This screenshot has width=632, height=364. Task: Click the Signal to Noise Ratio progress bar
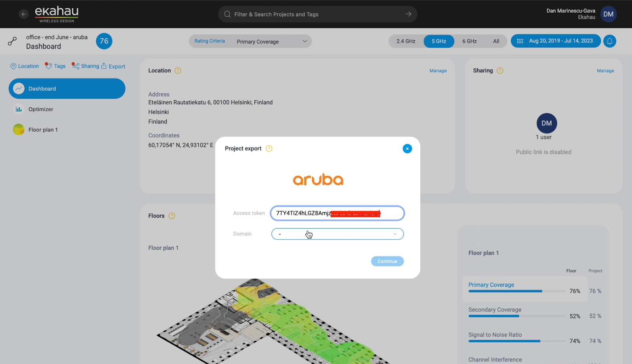pyautogui.click(x=517, y=341)
